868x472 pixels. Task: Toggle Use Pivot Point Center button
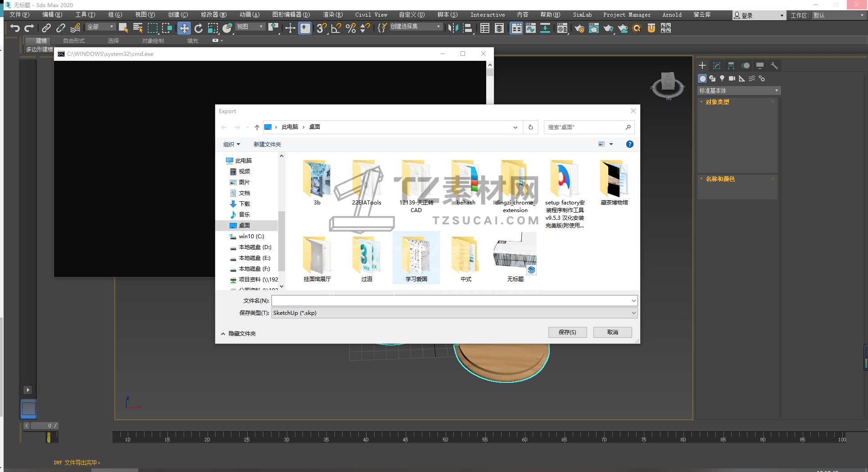(273, 28)
